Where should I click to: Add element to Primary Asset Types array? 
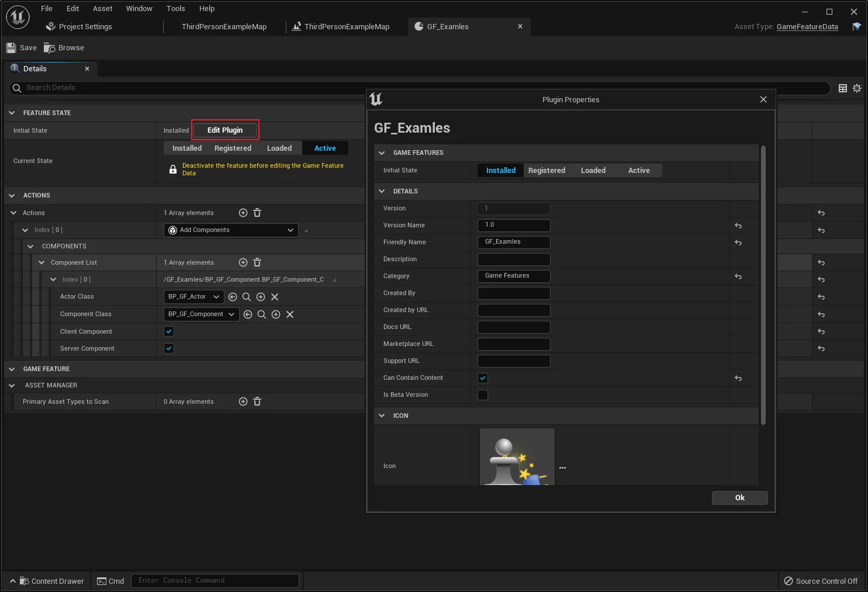pos(243,401)
